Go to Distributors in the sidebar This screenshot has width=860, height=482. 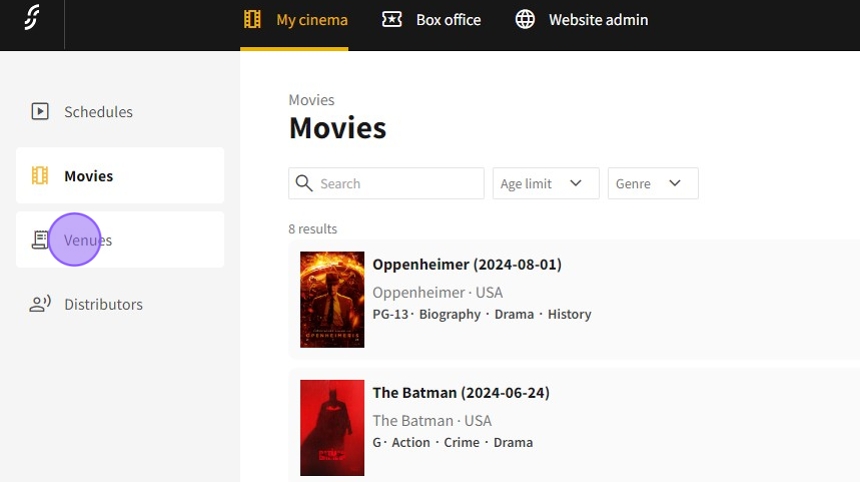103,304
